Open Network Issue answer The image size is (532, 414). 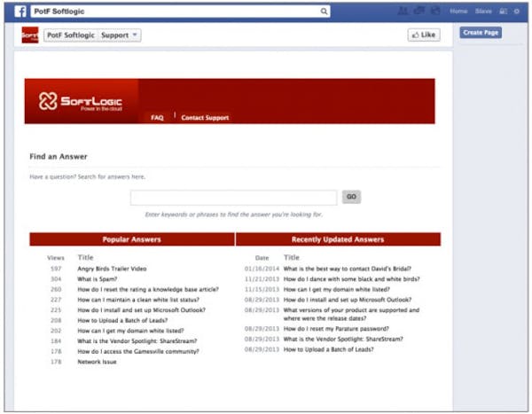pos(97,362)
